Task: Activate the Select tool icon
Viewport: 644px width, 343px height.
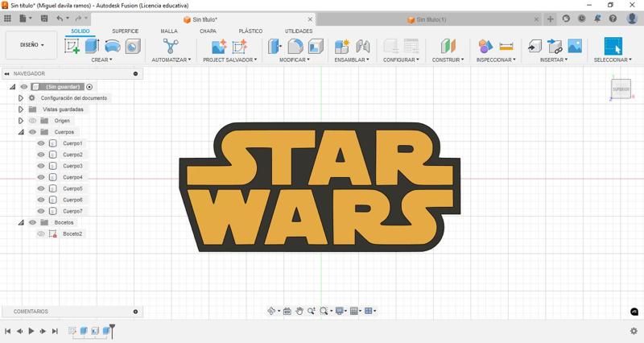Action: [613, 46]
